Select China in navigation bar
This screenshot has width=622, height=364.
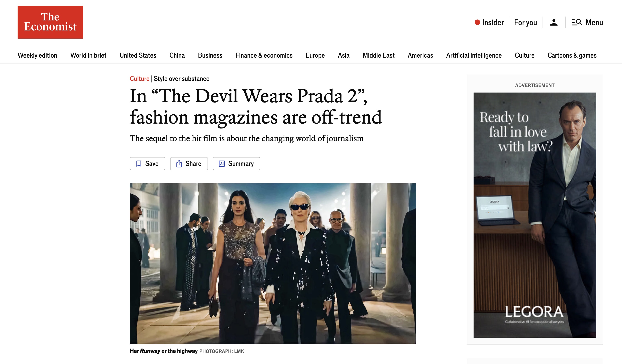(x=177, y=56)
